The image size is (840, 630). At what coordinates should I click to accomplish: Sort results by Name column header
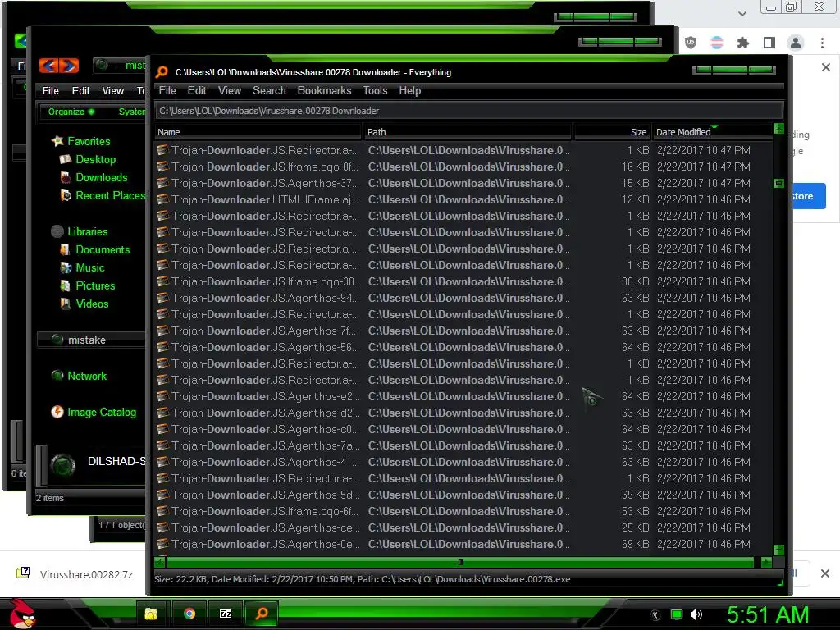pos(258,132)
